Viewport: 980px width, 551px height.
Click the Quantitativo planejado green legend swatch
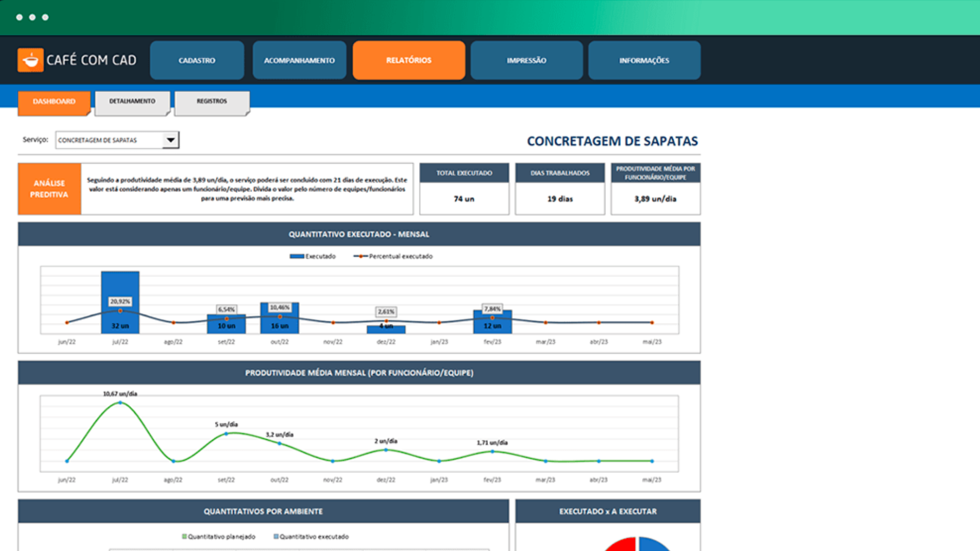coord(184,536)
